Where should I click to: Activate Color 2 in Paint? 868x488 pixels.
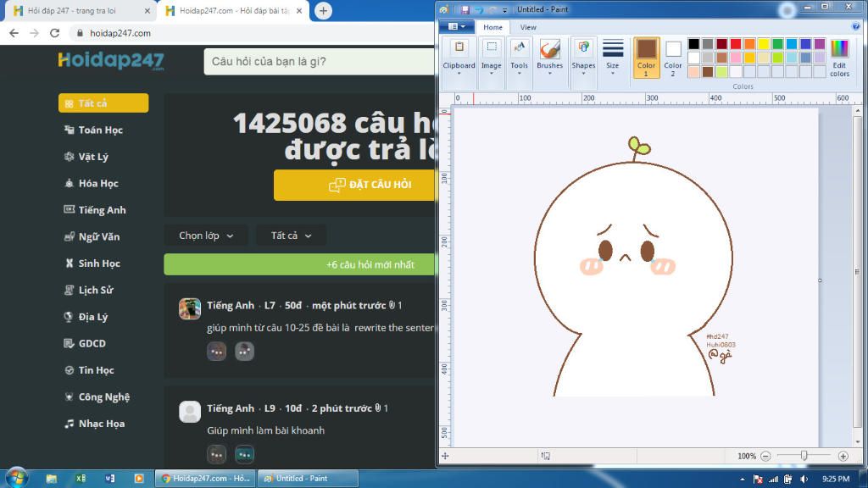[x=673, y=58]
